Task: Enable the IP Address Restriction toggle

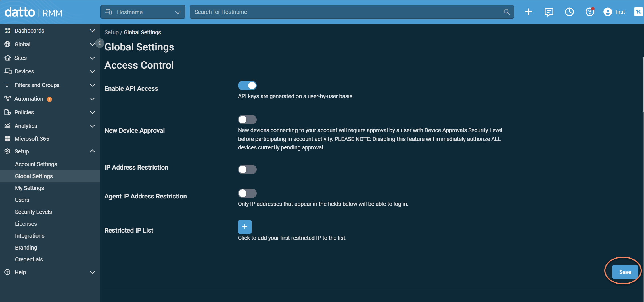Action: (x=247, y=169)
